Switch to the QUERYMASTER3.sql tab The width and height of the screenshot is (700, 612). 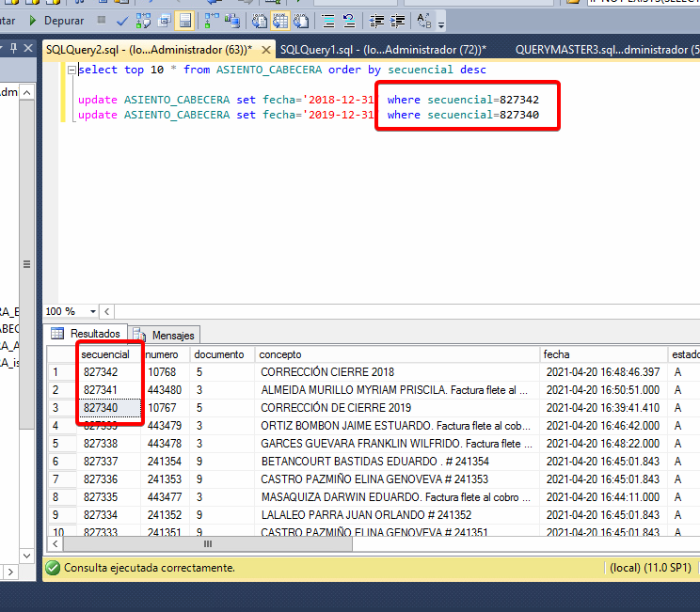click(607, 50)
